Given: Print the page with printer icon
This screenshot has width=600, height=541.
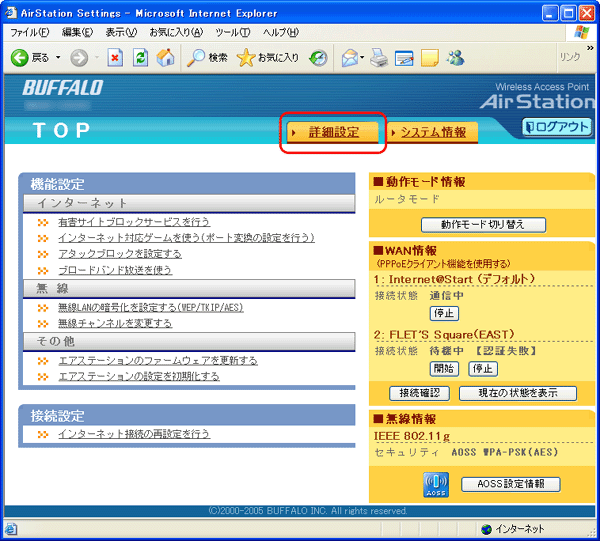Looking at the screenshot, I should (x=379, y=58).
